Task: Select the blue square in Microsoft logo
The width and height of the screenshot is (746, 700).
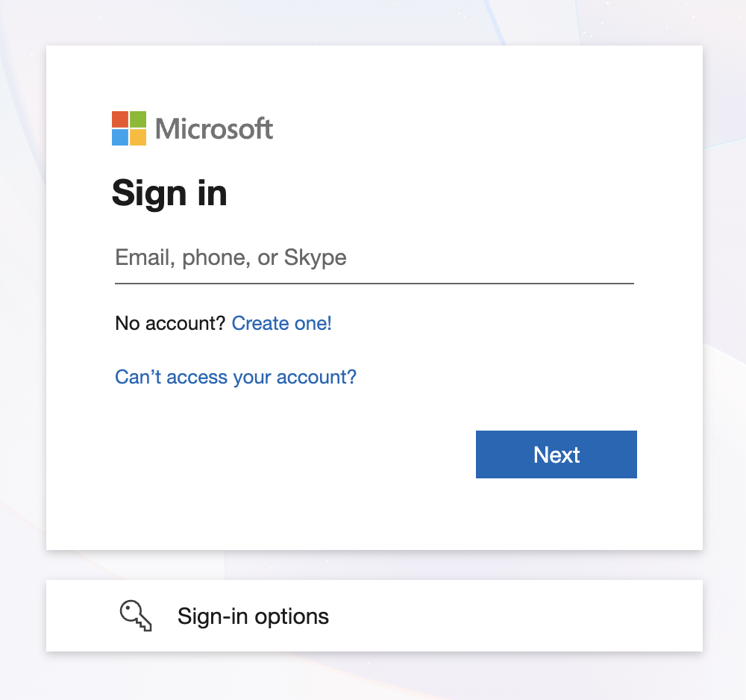Action: [120, 137]
